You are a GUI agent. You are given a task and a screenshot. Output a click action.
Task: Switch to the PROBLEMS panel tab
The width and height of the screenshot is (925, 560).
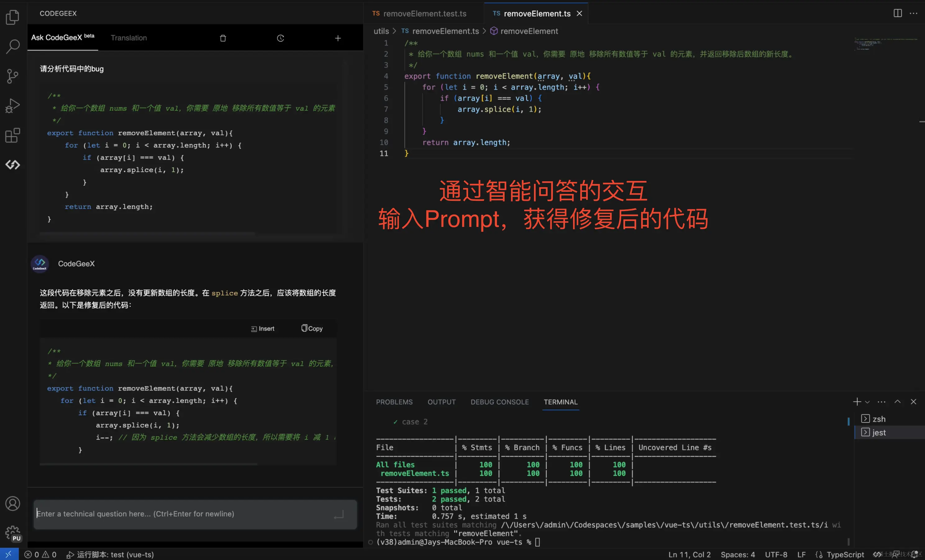coord(394,402)
